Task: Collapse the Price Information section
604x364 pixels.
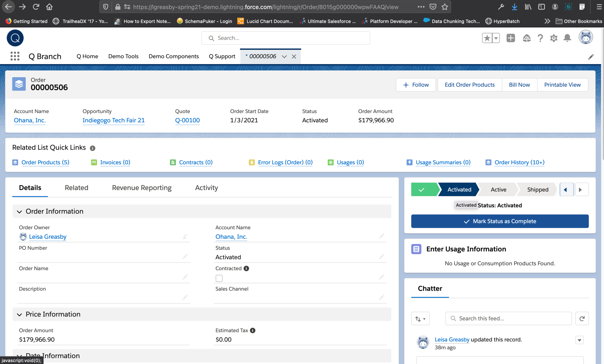Action: click(x=19, y=314)
